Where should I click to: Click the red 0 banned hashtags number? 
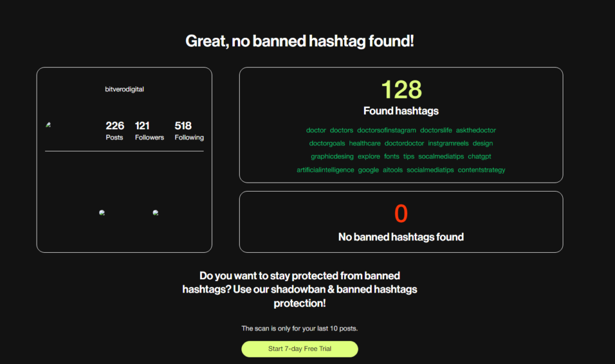(401, 213)
